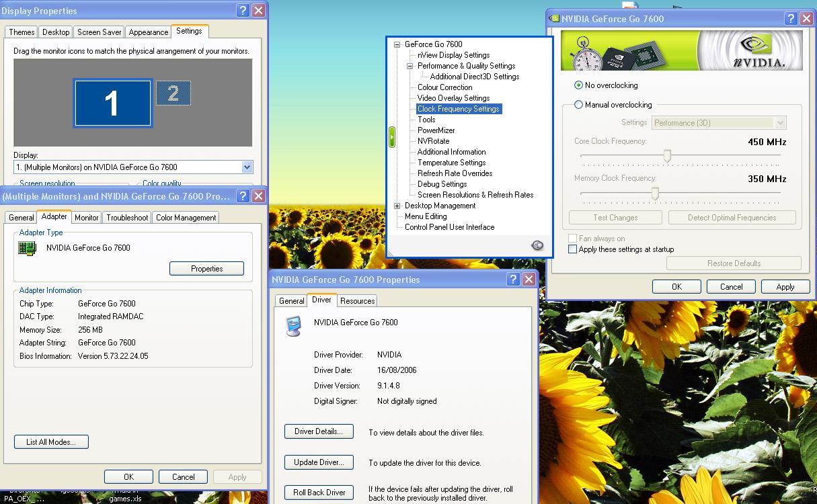Click the help button of the Multiple Monitors adapter dialog
Image resolution: width=817 pixels, height=504 pixels.
coord(243,196)
